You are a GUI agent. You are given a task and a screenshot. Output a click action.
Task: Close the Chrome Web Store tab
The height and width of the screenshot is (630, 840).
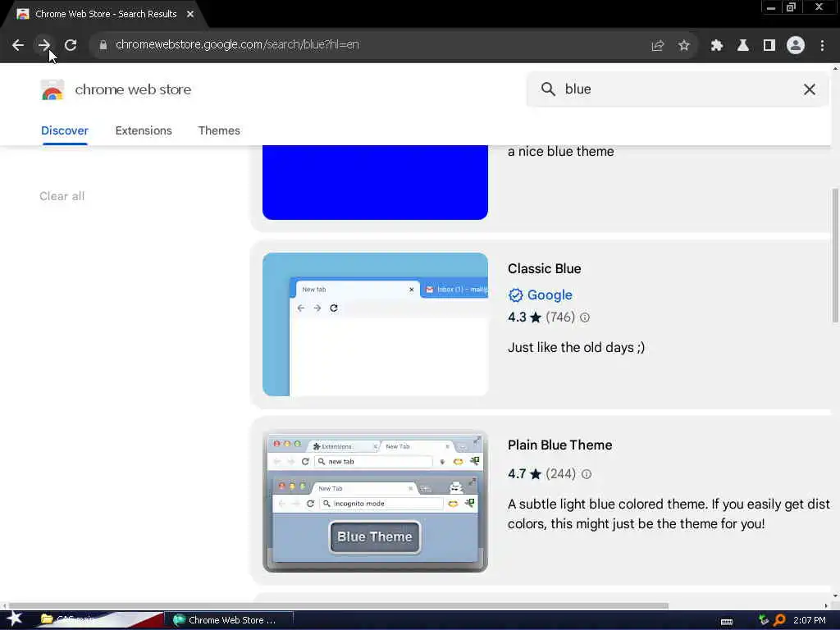pyautogui.click(x=190, y=14)
